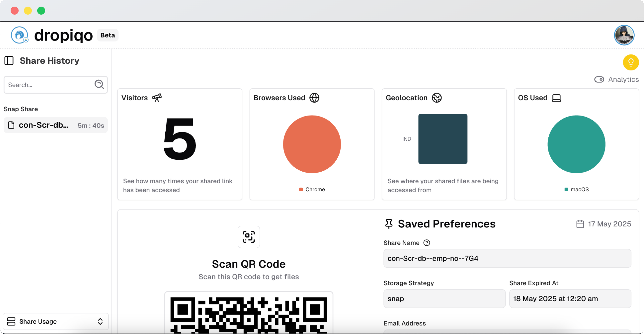The image size is (644, 334).
Task: Focus the Search input field
Action: [56, 85]
